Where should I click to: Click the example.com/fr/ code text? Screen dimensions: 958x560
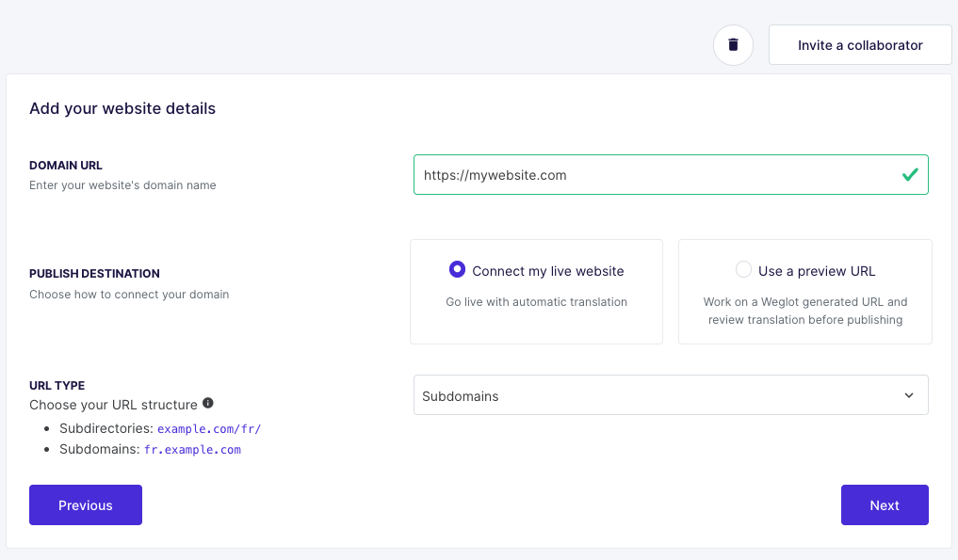pyautogui.click(x=209, y=428)
